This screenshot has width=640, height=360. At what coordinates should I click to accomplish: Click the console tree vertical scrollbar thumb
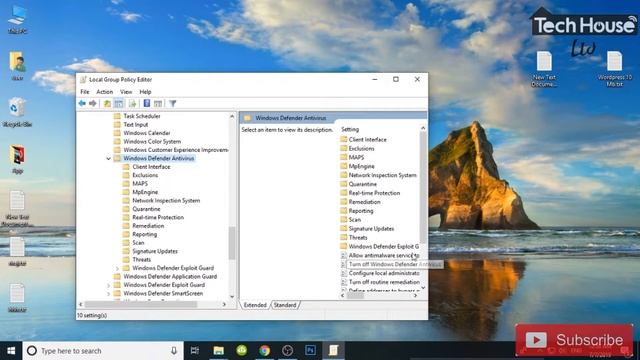232,243
